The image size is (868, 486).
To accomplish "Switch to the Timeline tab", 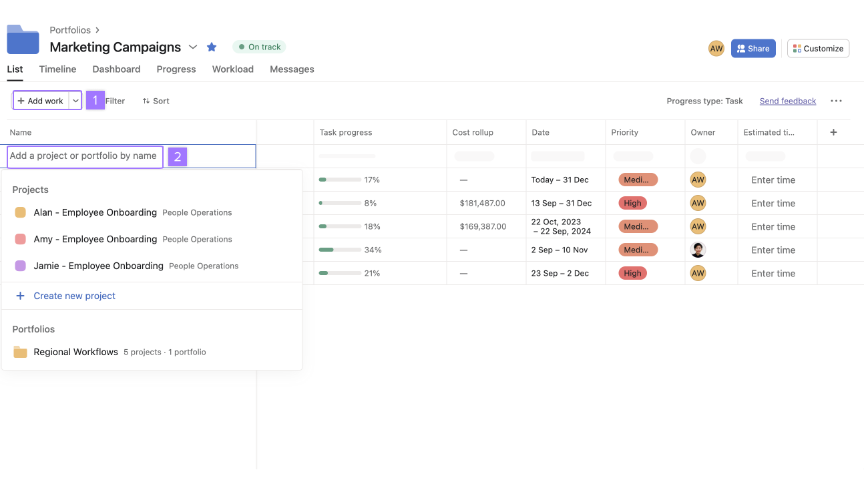I will coord(57,69).
